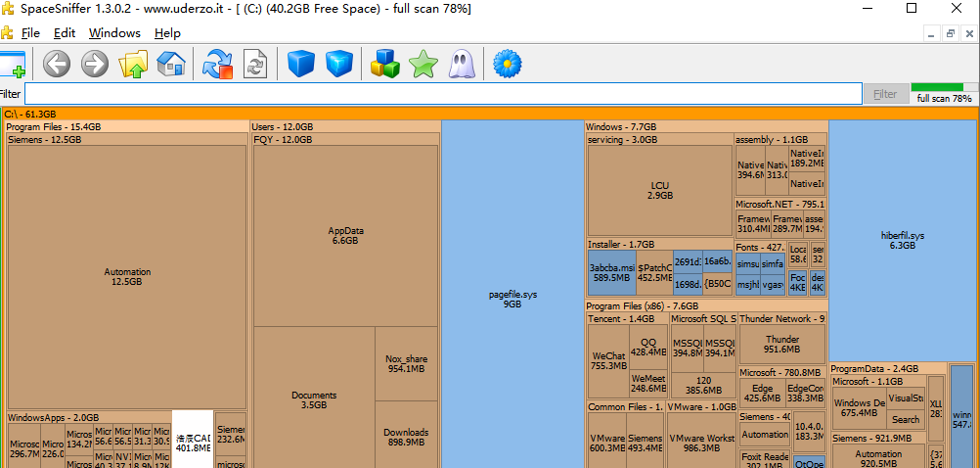
Task: Go back with the left arrow icon
Action: [x=57, y=64]
